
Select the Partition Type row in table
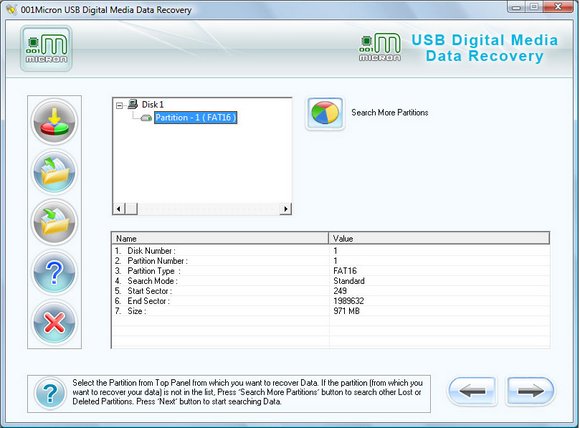(x=331, y=271)
